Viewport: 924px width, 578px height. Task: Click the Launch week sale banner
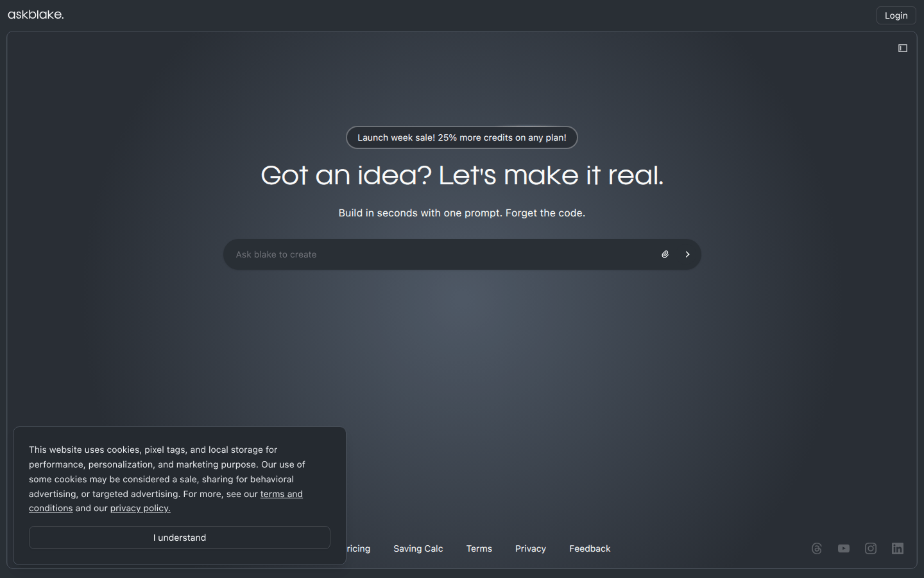tap(462, 137)
